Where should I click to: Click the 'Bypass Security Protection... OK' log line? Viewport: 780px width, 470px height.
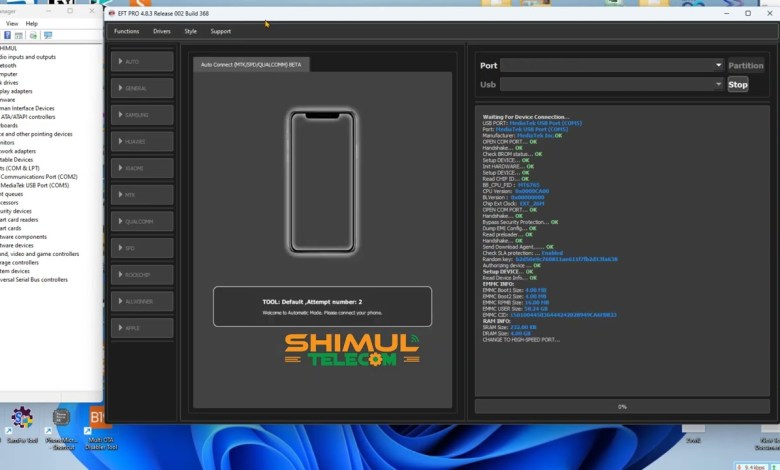point(520,222)
